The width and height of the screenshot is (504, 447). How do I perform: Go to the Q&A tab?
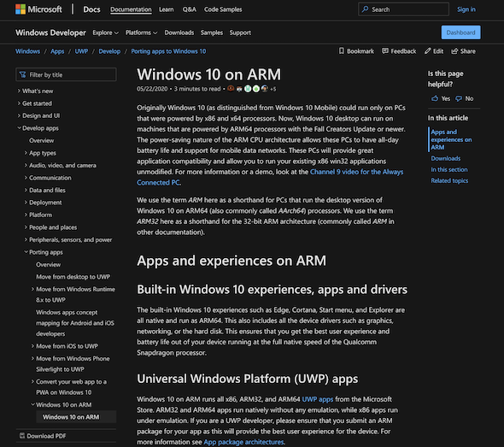point(190,9)
